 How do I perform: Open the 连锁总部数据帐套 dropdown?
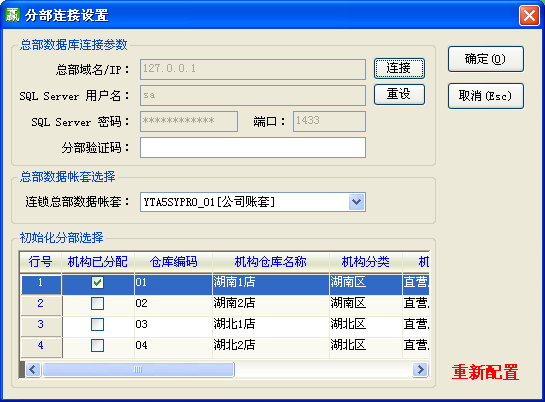[356, 202]
